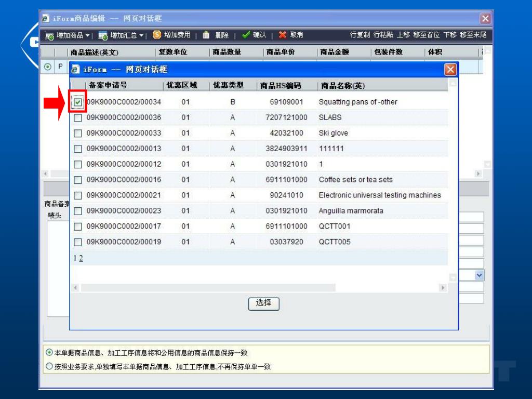Click the 删除 trash can icon

click(x=206, y=35)
